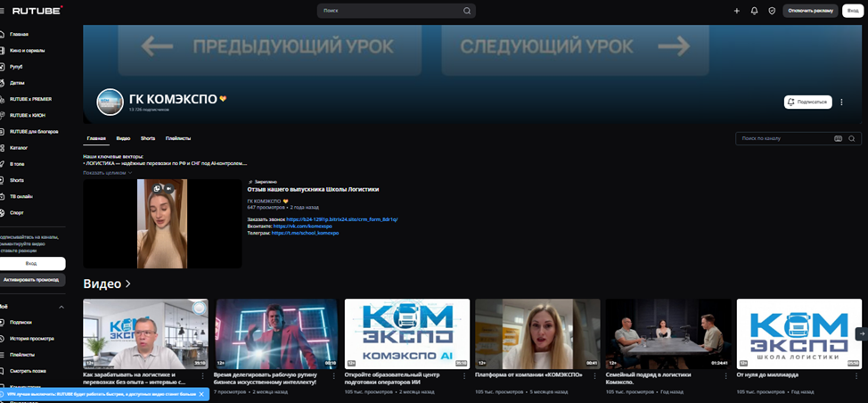Open options for Платформа от компании video
Image resolution: width=868 pixels, height=403 pixels.
[x=595, y=375]
